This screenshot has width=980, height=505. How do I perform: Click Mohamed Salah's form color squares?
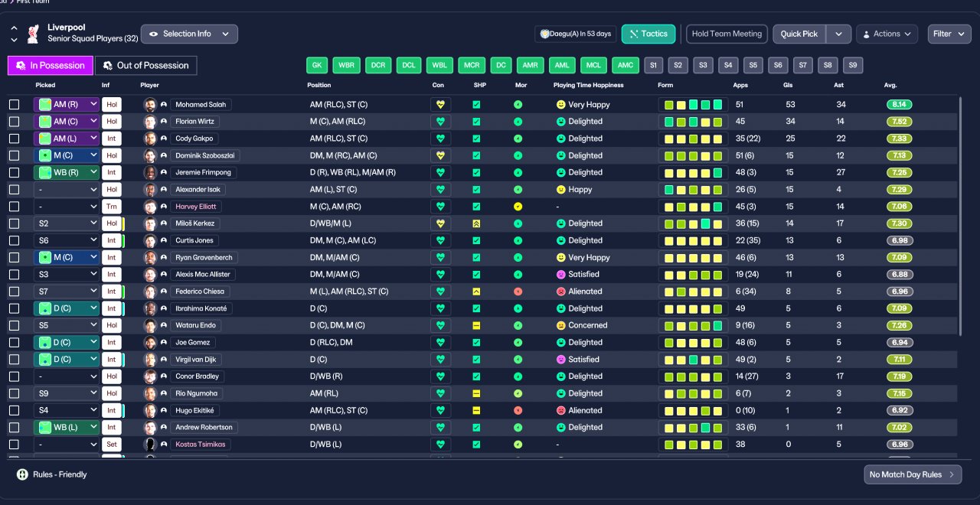693,105
